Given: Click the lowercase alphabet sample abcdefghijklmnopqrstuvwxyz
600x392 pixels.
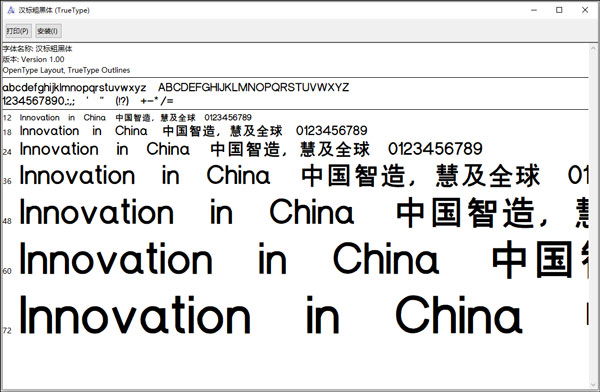Looking at the screenshot, I should 74,88.
